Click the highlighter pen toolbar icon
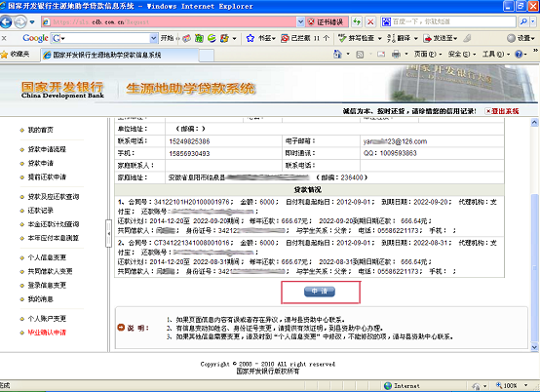Screen dimensions: 540x392 point(467,38)
